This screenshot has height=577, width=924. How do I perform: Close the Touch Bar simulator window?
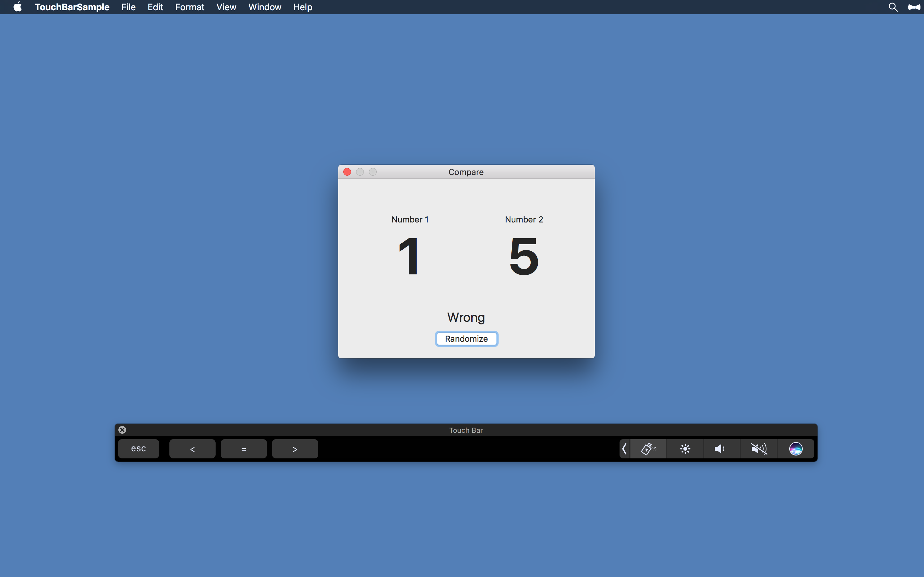pos(122,430)
